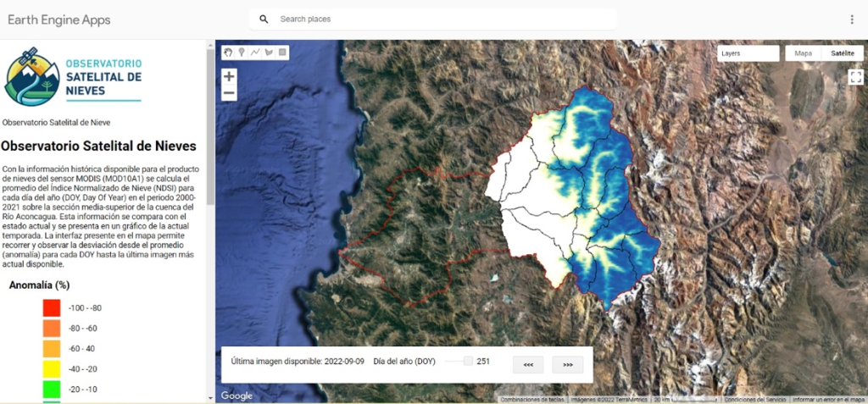Switch to Satélite view
The height and width of the screenshot is (404, 868).
click(x=843, y=53)
